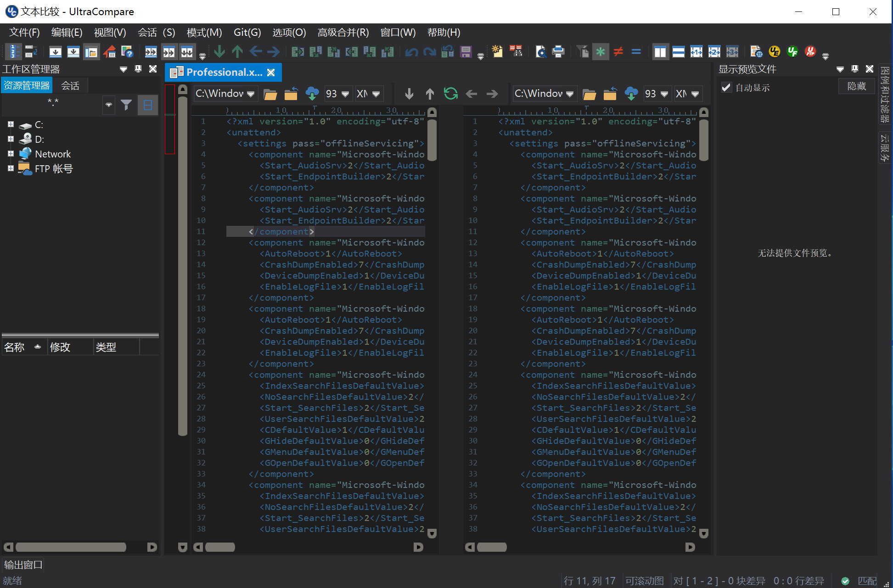893x588 pixels.
Task: Click the new session star icon
Action: click(497, 51)
